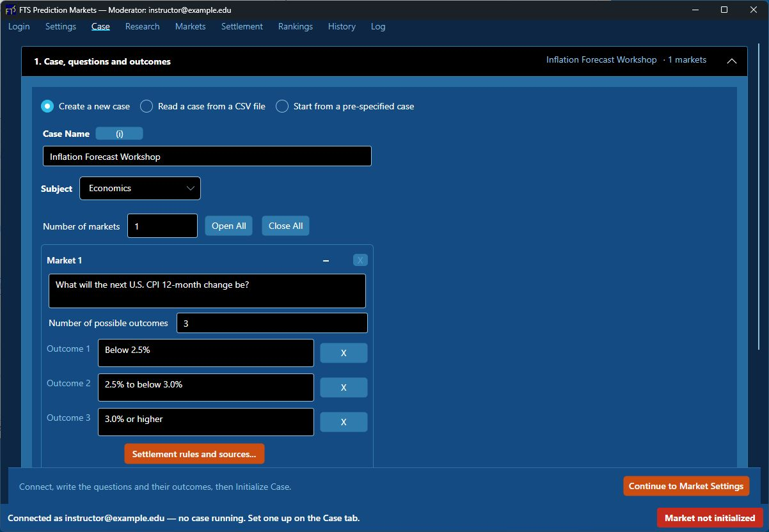769x532 pixels.
Task: Switch to the Log tab
Action: point(378,26)
